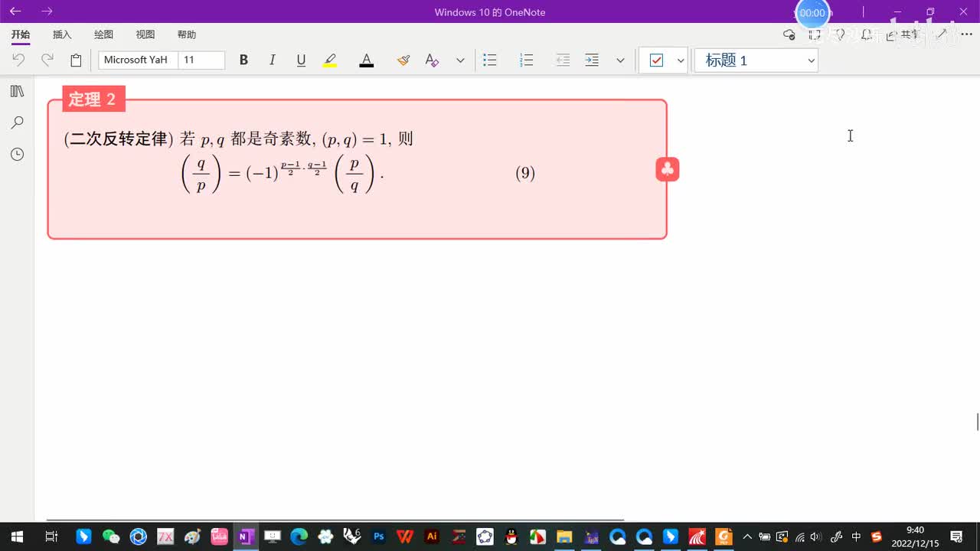Open File Explorer from taskbar

[564, 536]
